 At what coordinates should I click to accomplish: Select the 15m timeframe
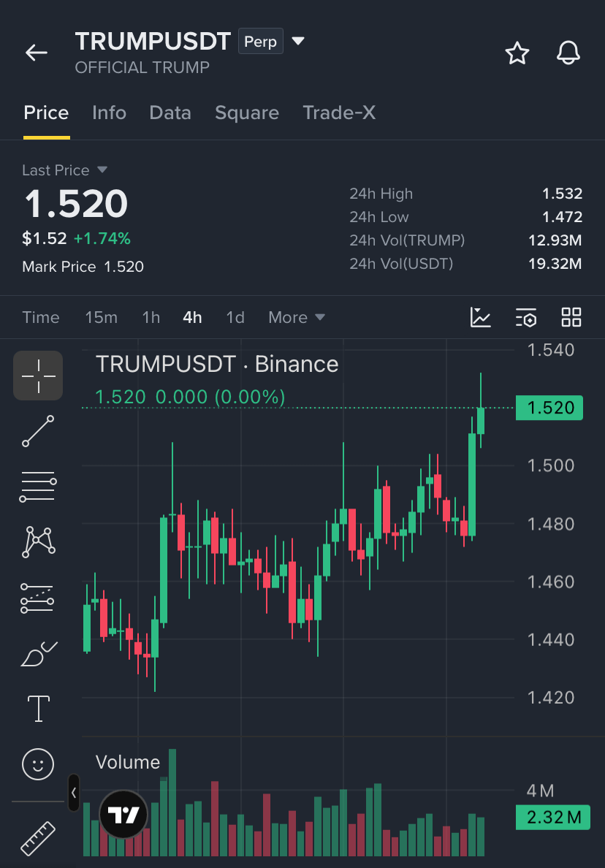pyautogui.click(x=102, y=317)
